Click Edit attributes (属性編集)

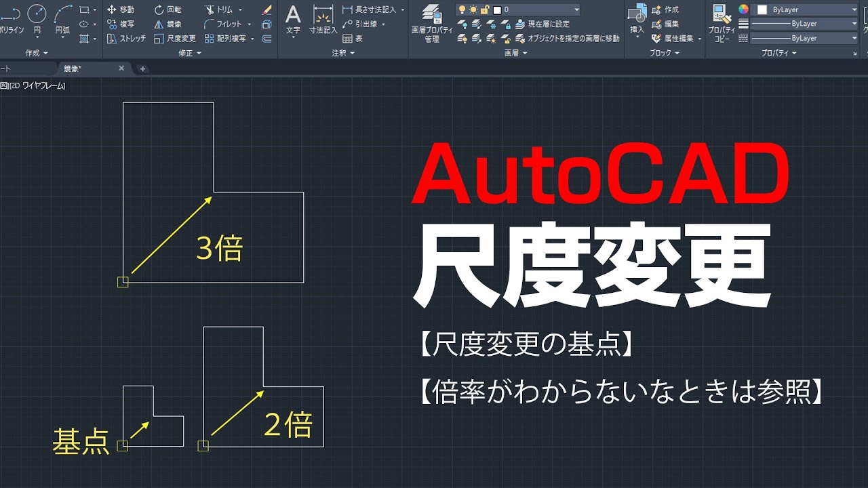pyautogui.click(x=673, y=39)
